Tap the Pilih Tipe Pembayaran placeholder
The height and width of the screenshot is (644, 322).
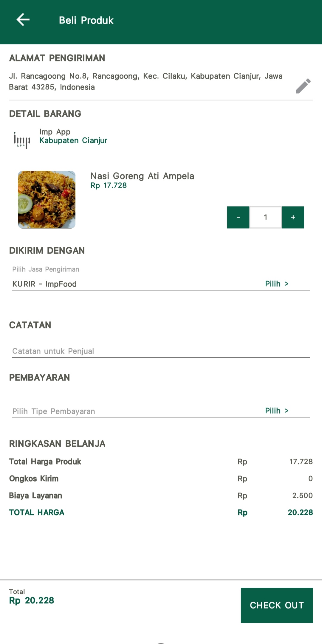tap(54, 411)
